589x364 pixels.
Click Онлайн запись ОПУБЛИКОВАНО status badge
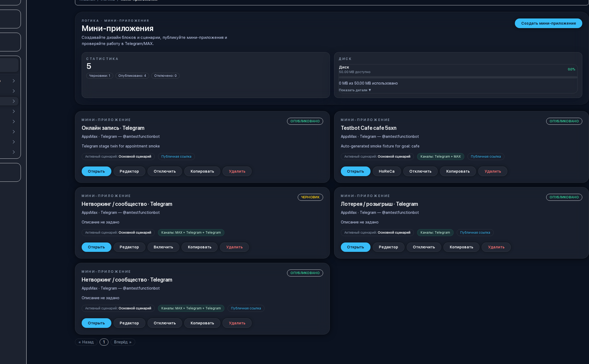(x=305, y=121)
